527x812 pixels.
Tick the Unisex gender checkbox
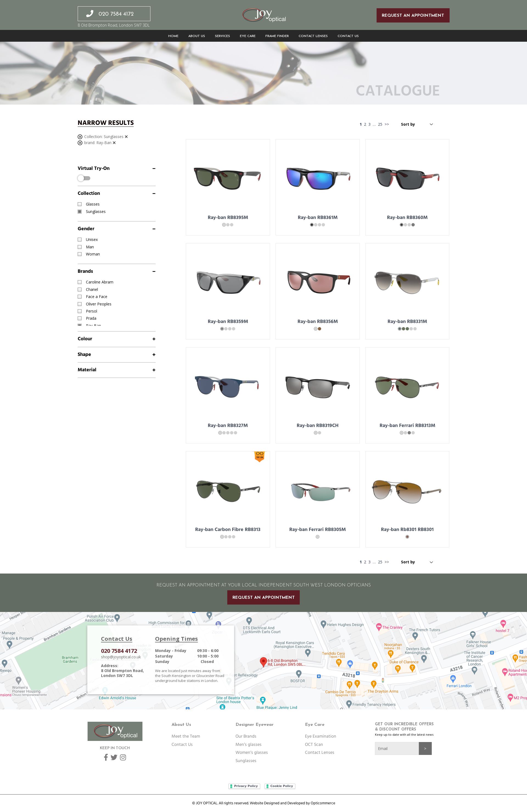click(80, 240)
